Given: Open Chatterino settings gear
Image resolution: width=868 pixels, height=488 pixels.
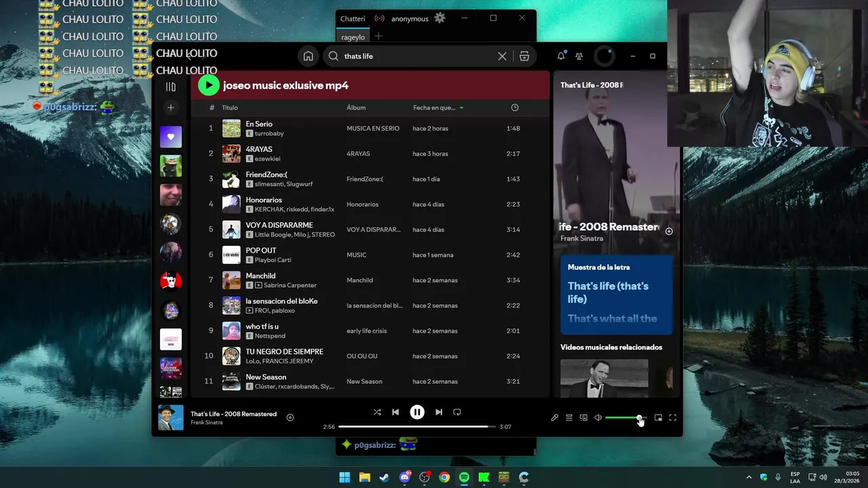Looking at the screenshot, I should click(x=440, y=18).
